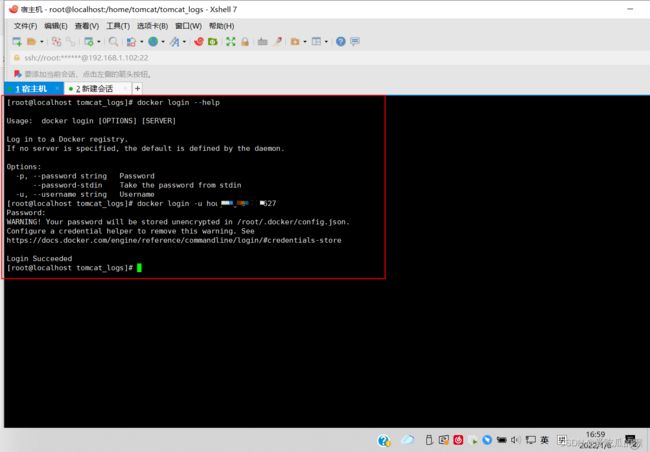Click the taskbar network monitor icon

click(x=530, y=440)
